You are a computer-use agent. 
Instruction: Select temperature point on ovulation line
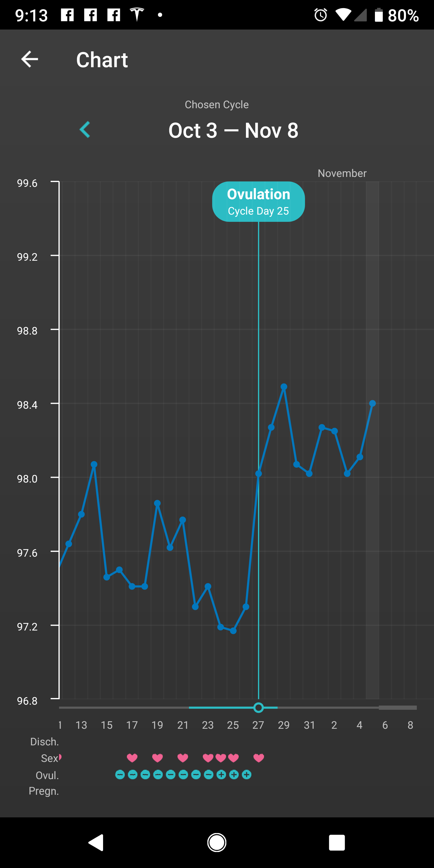pos(259,474)
